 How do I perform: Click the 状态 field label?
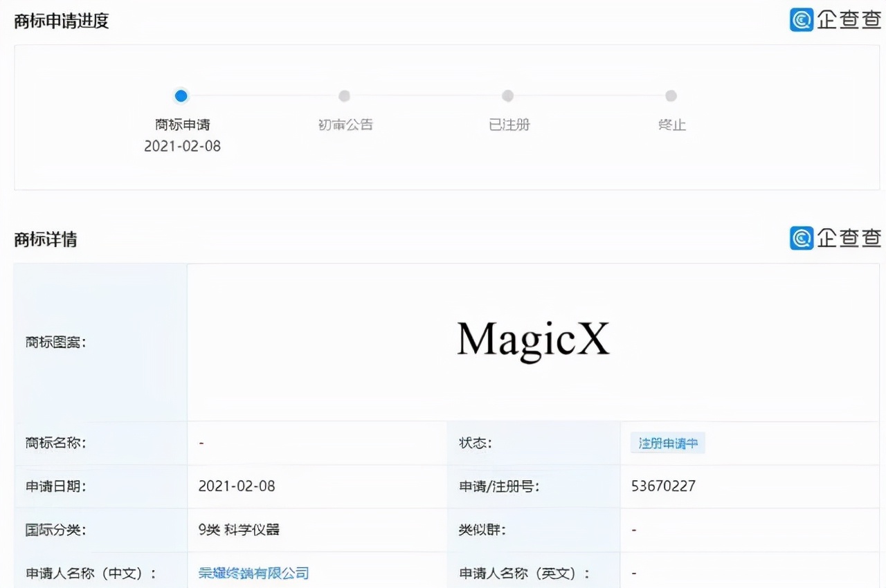475,443
